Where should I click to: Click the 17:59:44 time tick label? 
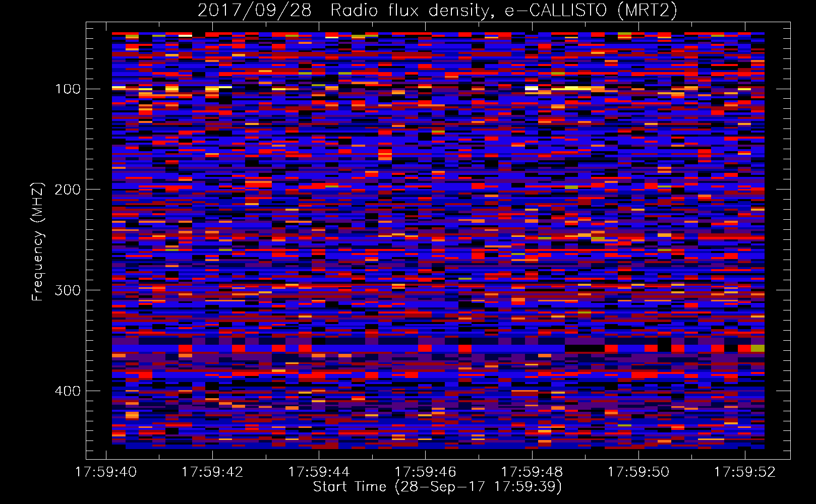[x=319, y=472]
